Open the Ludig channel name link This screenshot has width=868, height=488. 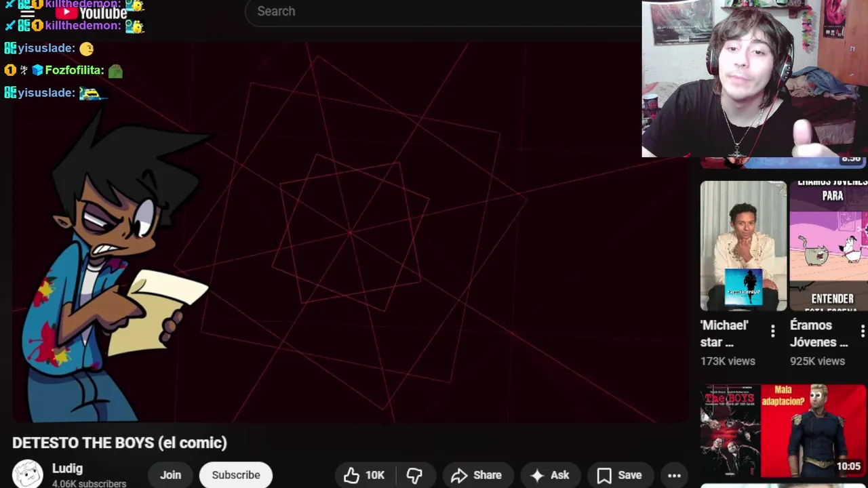pos(67,468)
